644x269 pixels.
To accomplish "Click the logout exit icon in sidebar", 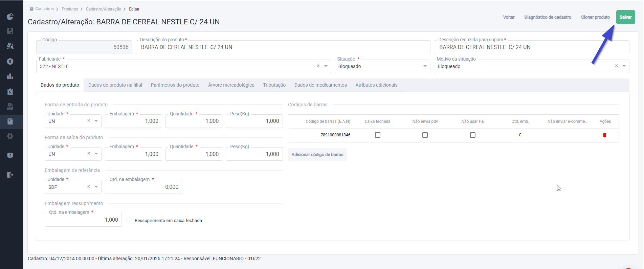I will pyautogui.click(x=10, y=175).
